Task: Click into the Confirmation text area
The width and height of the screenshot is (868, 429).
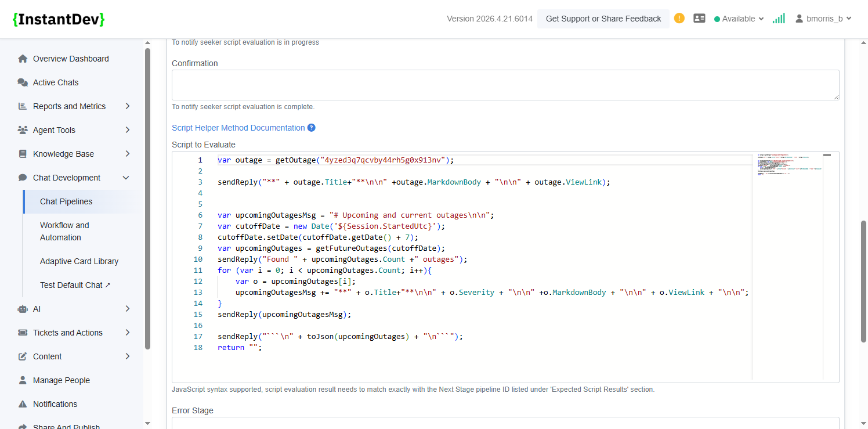Action: pos(505,85)
